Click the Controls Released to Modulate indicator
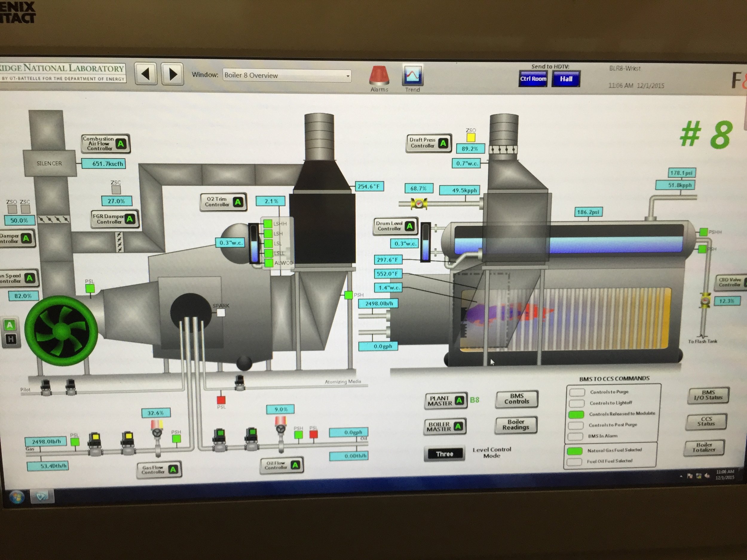The height and width of the screenshot is (560, 747). tap(576, 414)
